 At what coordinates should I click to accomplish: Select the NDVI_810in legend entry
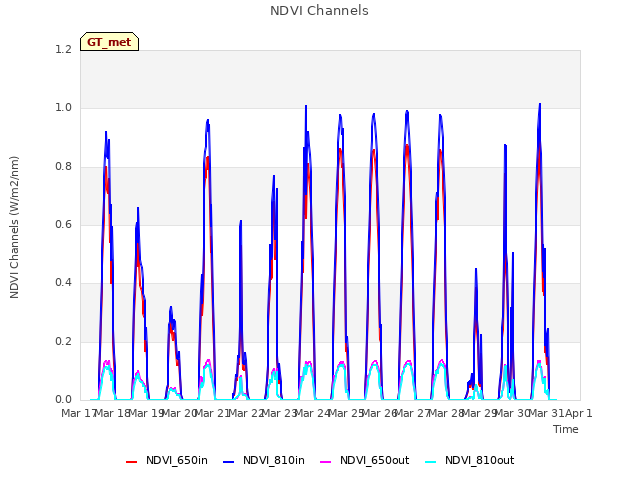click(264, 460)
